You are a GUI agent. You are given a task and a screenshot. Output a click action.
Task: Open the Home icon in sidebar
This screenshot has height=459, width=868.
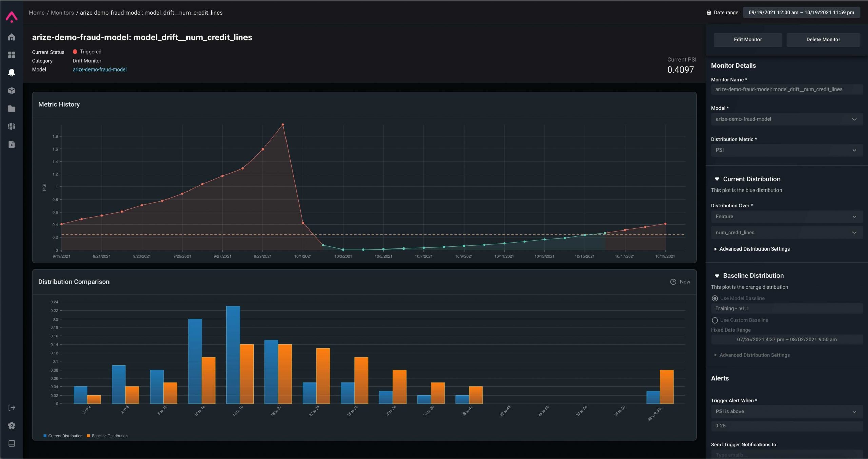click(x=12, y=37)
